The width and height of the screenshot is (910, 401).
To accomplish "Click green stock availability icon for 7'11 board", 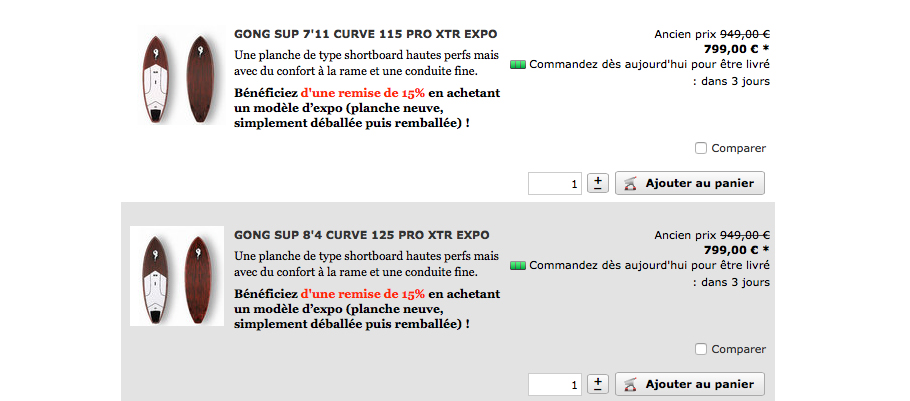I will tap(517, 64).
